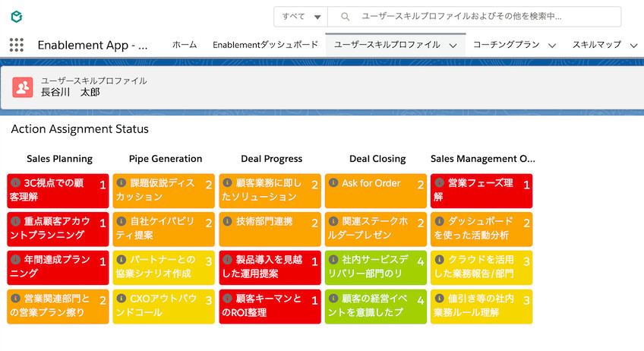This screenshot has height=351, width=644.
Task: Click info icon on 3C視点での顧客理解 card
Action: 15,183
